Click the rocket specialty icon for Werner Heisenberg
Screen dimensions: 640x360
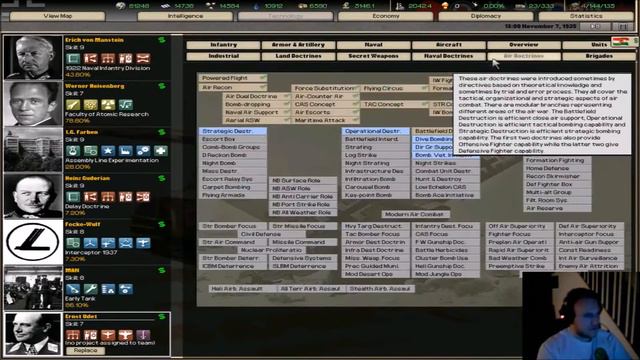click(x=73, y=104)
